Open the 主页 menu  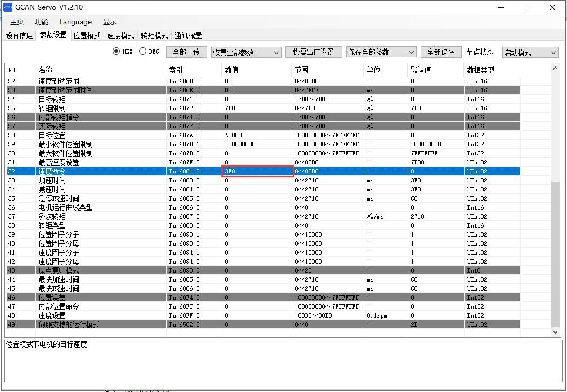[17, 22]
